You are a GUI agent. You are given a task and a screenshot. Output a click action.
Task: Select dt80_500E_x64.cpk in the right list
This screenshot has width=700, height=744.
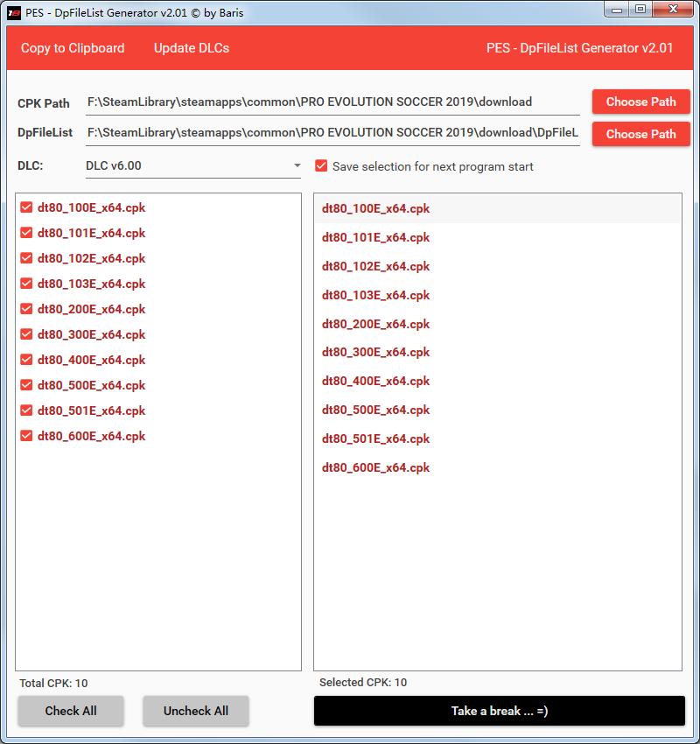point(498,410)
